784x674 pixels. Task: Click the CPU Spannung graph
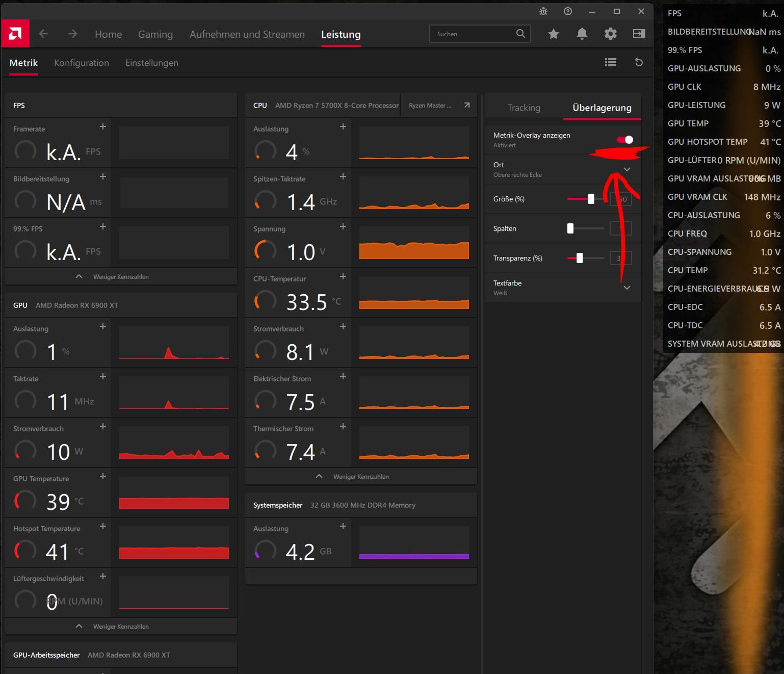[x=414, y=243]
